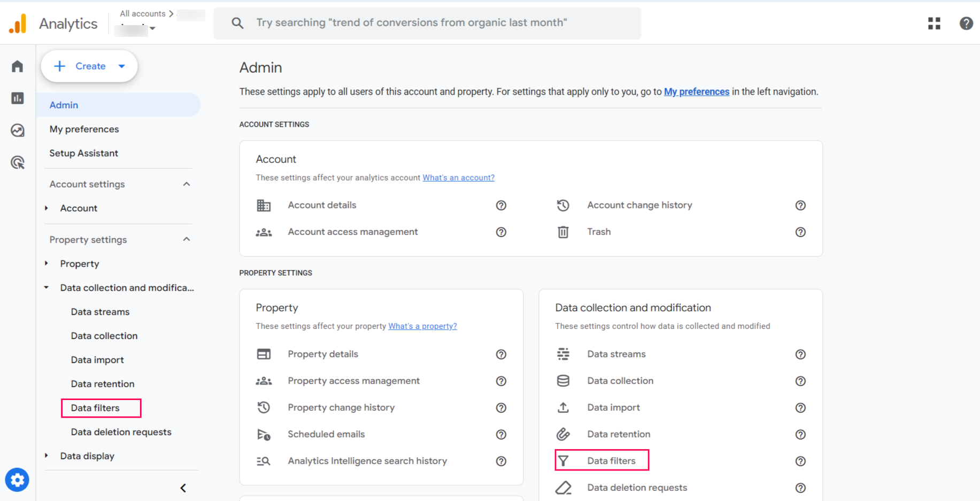Open Account details in Account card
Screen dimensions: 980x501
pos(322,205)
